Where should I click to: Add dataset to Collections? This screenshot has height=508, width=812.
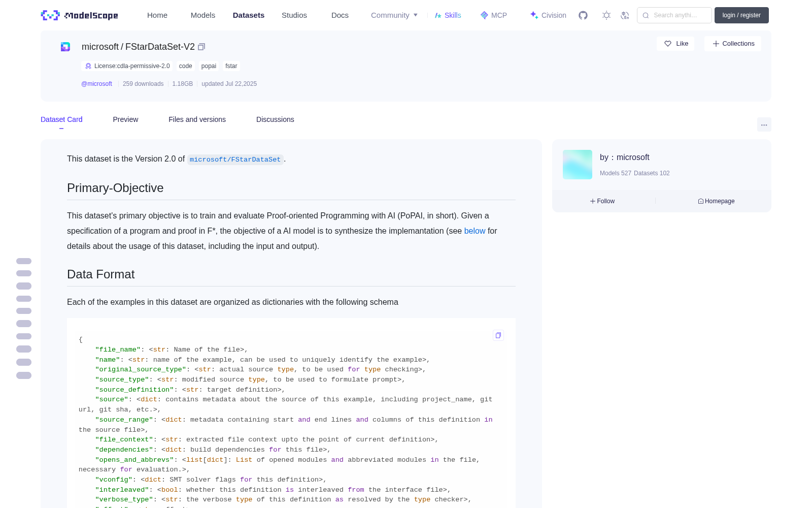[733, 44]
